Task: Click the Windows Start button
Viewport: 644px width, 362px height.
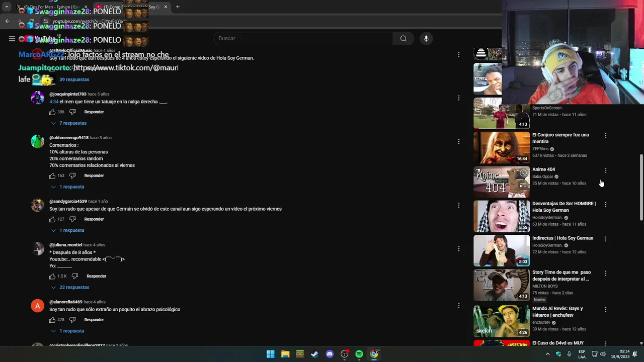Action: point(270,354)
